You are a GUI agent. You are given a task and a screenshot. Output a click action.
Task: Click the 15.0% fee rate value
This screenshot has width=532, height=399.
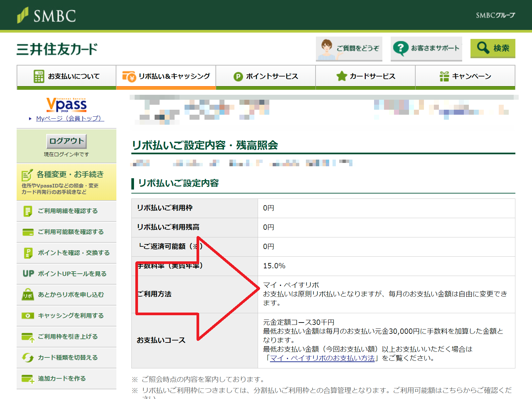(x=274, y=266)
